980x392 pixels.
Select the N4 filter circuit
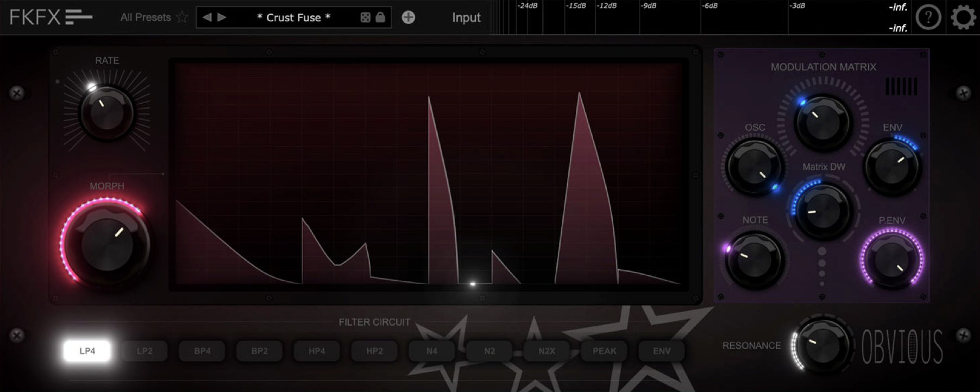[x=432, y=351]
